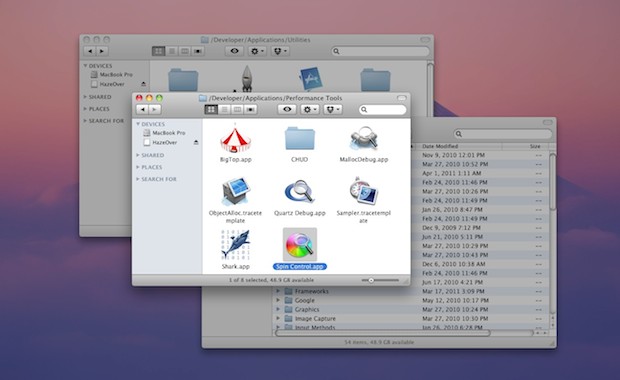This screenshot has height=380, width=620.
Task: Click Quick Look eye in Performance Tools
Action: [287, 110]
